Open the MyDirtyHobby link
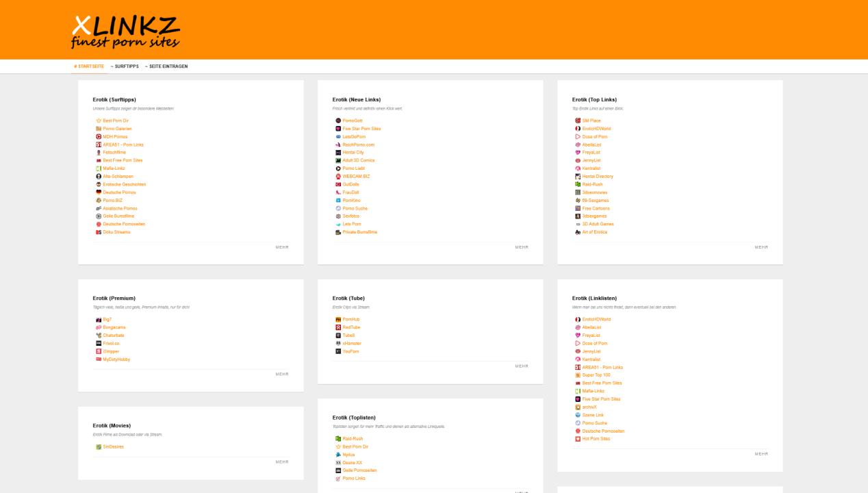The image size is (868, 493). [x=117, y=359]
